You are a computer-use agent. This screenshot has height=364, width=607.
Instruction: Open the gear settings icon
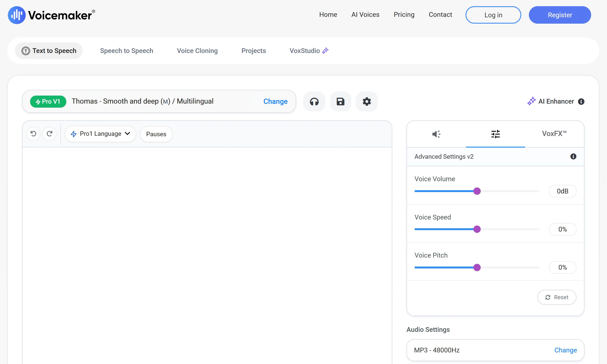pyautogui.click(x=366, y=102)
